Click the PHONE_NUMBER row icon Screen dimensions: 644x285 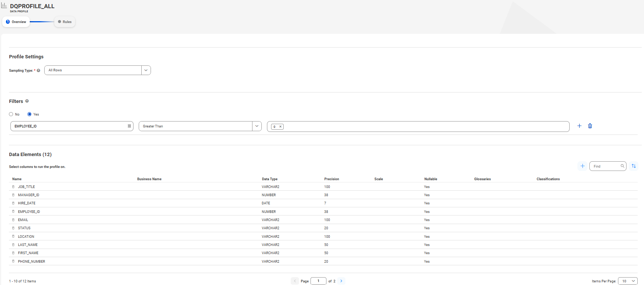pos(13,262)
